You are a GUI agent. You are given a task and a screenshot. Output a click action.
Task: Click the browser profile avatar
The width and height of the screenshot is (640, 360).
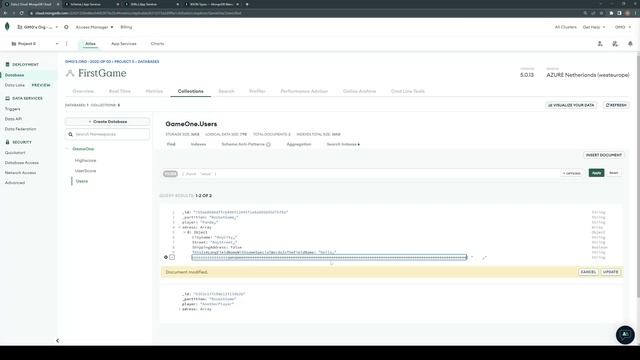tap(627, 13)
